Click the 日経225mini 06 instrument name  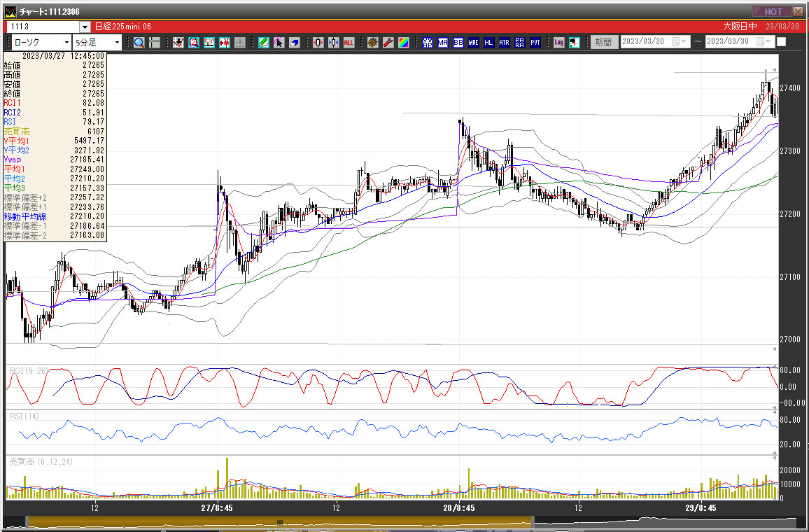122,27
